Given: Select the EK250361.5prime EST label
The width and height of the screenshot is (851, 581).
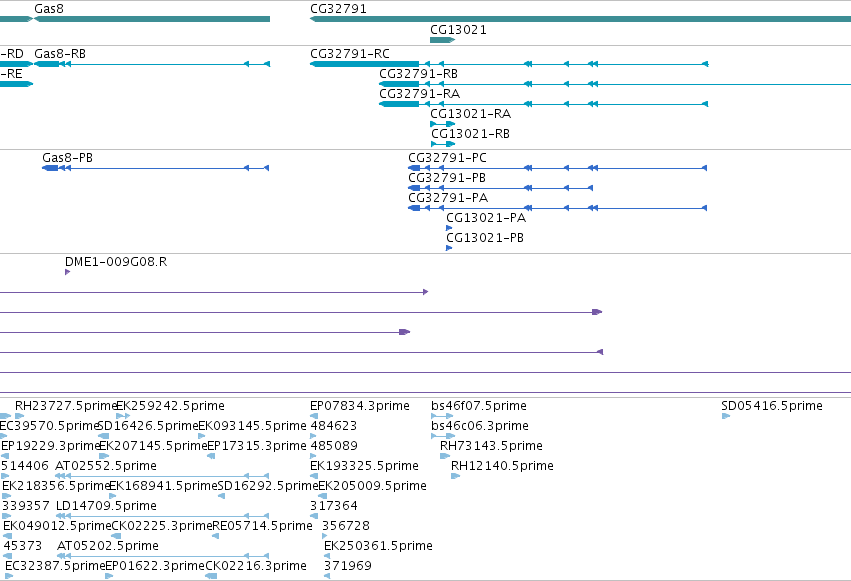Looking at the screenshot, I should [x=378, y=546].
